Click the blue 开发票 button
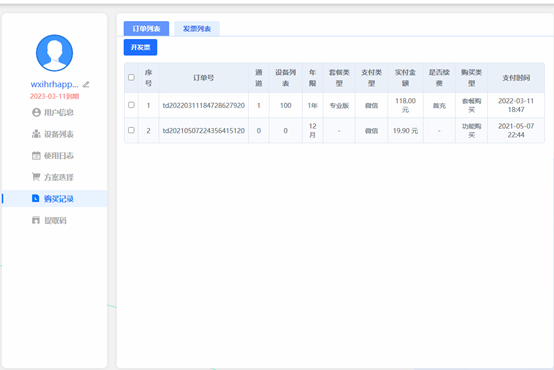 [140, 47]
